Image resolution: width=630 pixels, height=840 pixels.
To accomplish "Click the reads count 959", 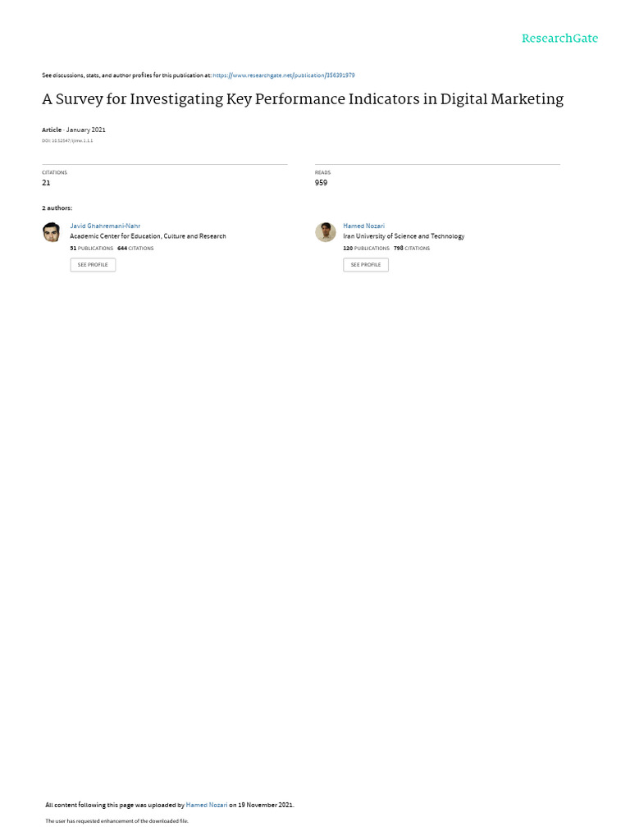I will pos(321,183).
